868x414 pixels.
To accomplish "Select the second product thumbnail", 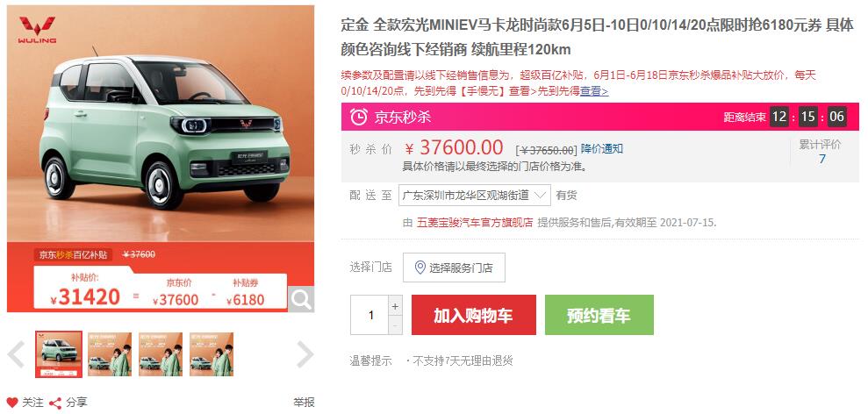I will [110, 354].
